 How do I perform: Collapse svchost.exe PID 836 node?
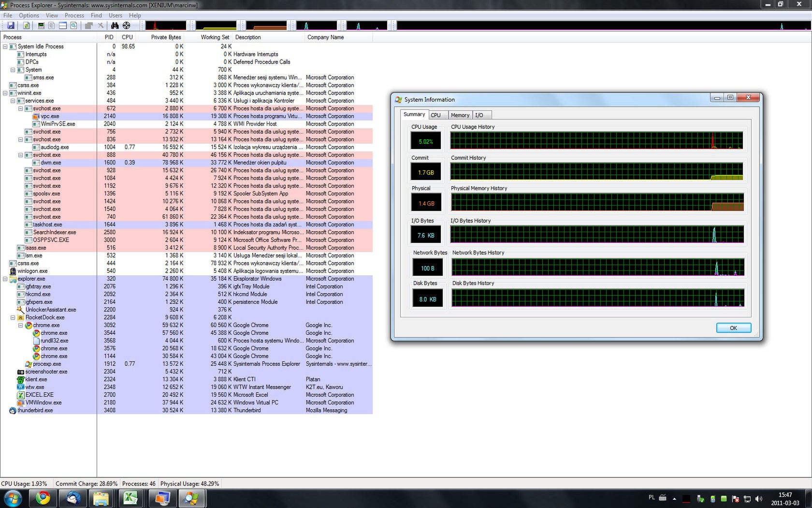tap(21, 139)
